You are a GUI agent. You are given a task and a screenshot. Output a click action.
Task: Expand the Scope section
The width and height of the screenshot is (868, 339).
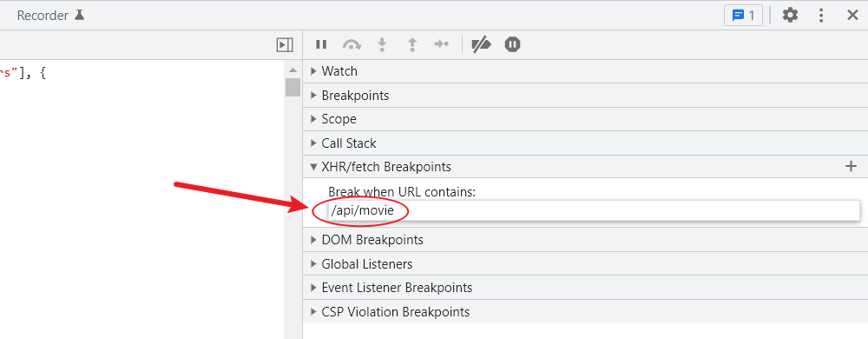point(585,119)
